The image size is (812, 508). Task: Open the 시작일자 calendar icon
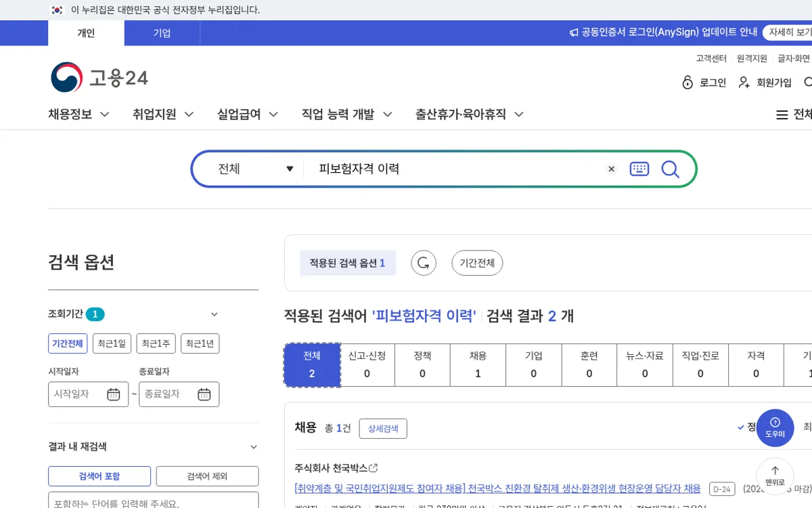point(114,394)
